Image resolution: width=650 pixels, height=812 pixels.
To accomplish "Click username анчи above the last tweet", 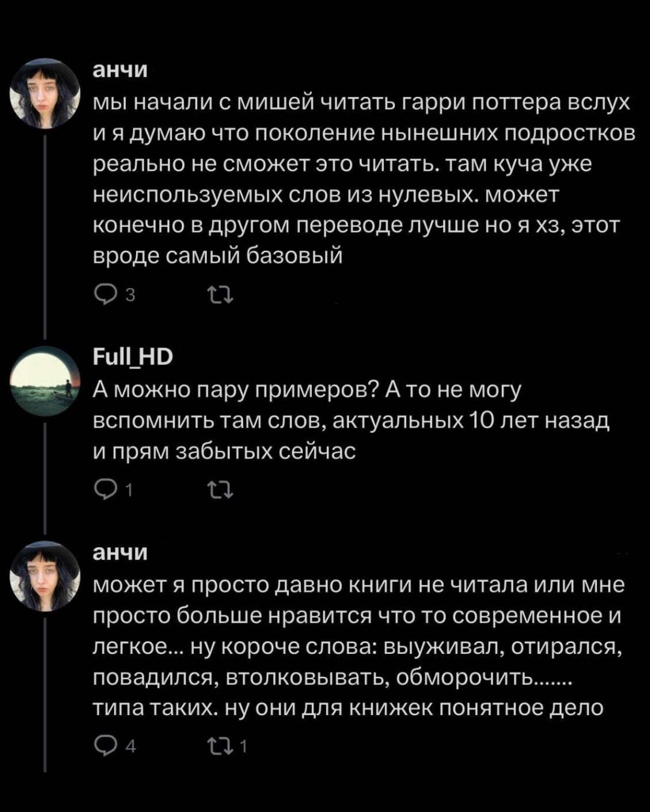I will pyautogui.click(x=120, y=552).
